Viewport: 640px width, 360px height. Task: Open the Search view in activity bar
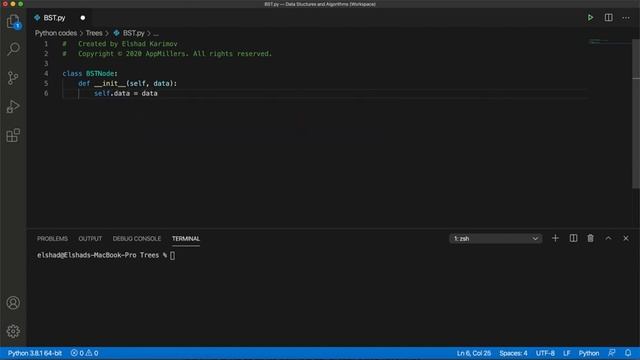(13, 49)
